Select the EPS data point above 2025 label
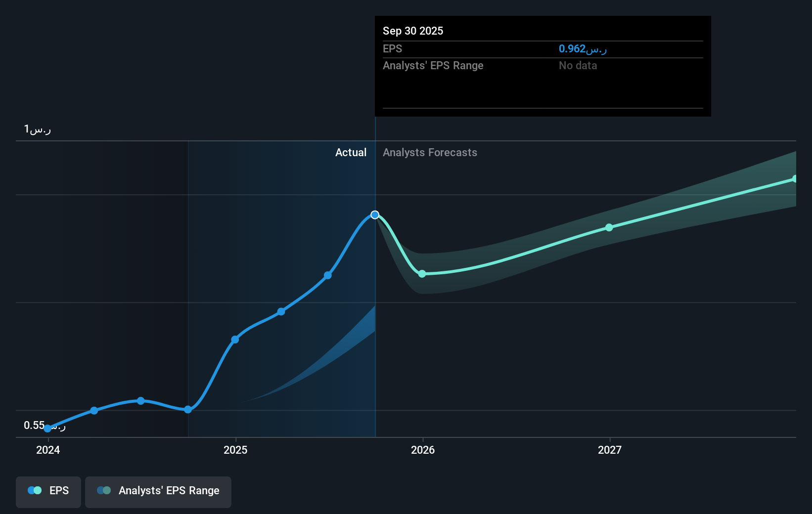 [235, 339]
